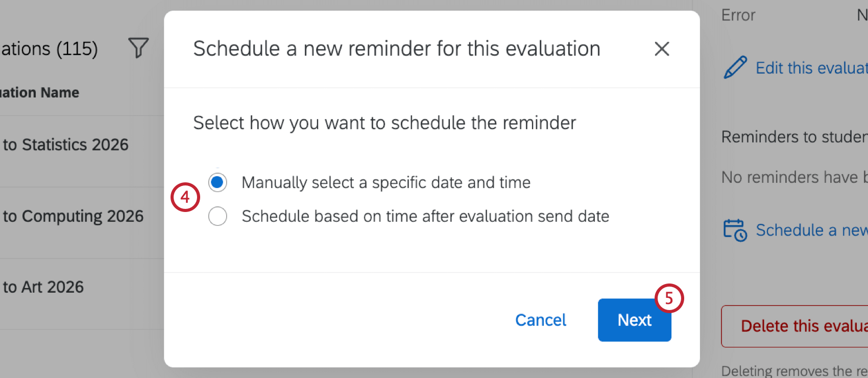This screenshot has width=868, height=378.
Task: Click the pencil edit icon
Action: [x=735, y=67]
